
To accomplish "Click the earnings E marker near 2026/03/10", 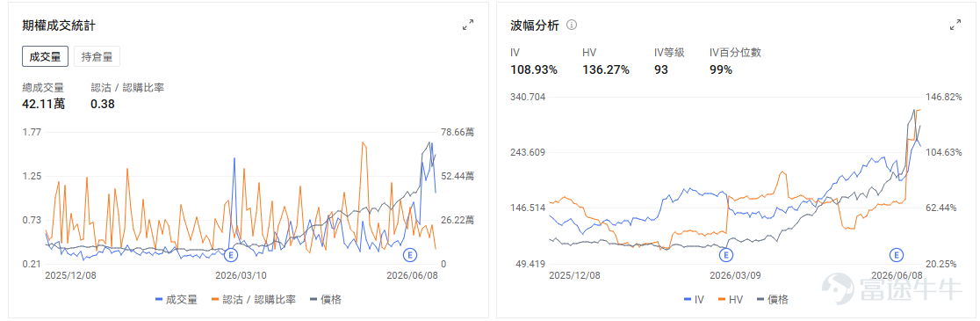I will pyautogui.click(x=231, y=255).
